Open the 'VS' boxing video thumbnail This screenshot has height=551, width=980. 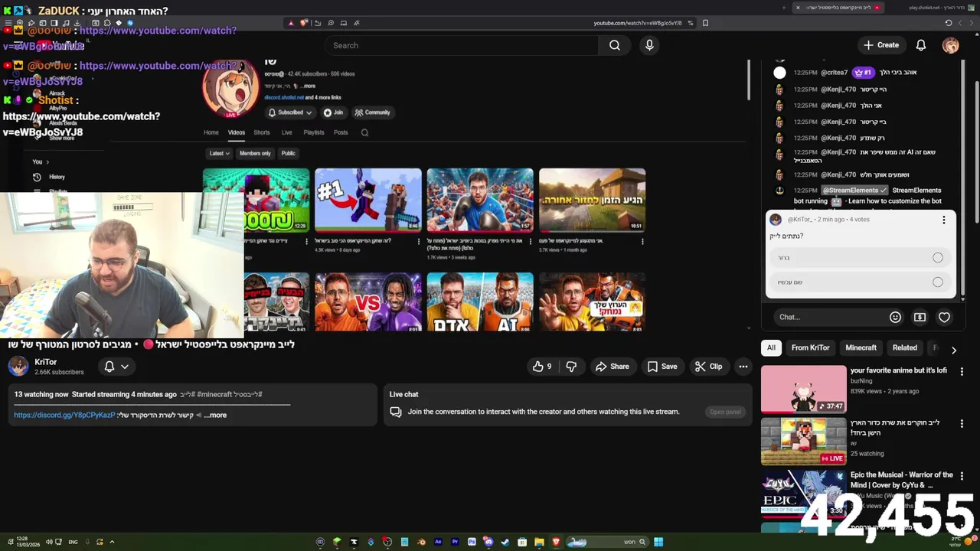tap(367, 302)
